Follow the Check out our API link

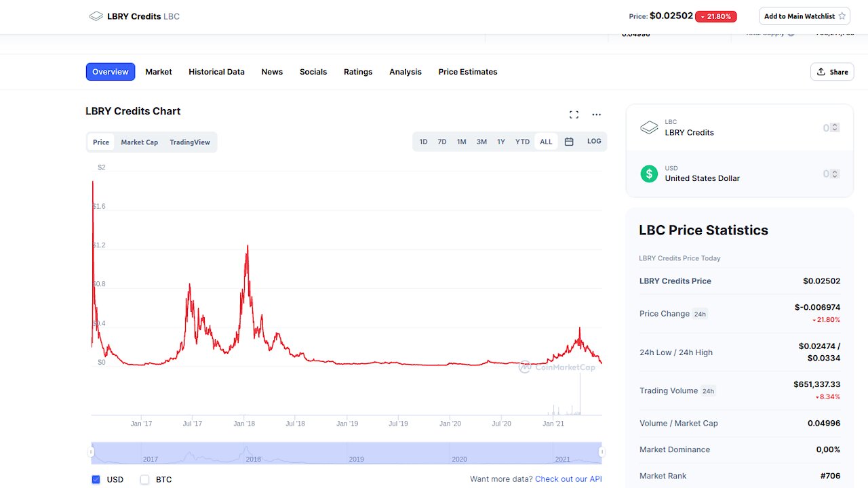[568, 479]
